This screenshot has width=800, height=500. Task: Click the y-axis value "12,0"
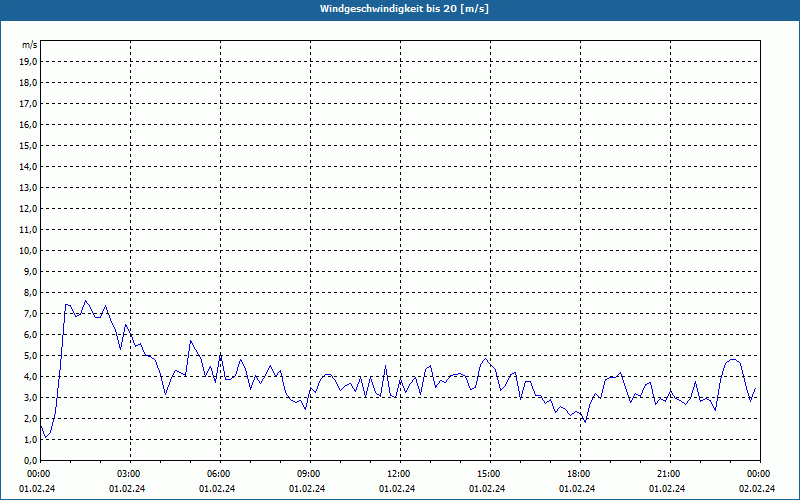pyautogui.click(x=28, y=209)
